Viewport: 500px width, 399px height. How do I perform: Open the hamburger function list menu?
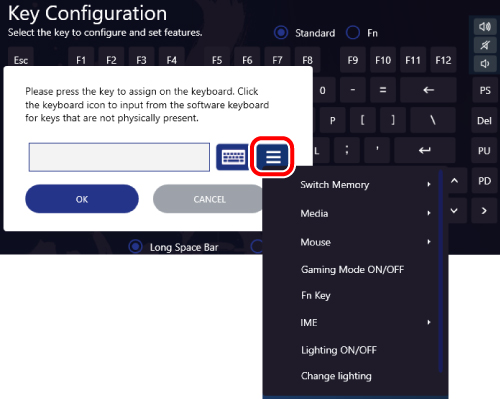coord(273,157)
